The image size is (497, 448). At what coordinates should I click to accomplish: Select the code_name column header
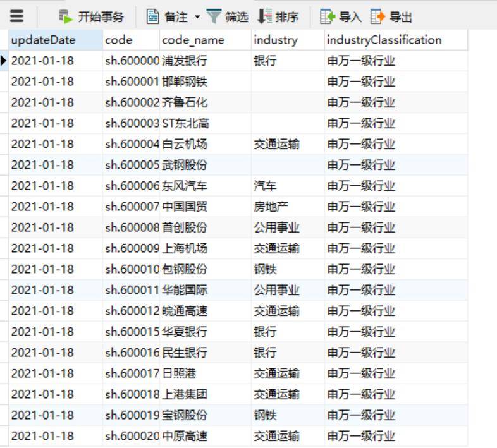coord(206,40)
